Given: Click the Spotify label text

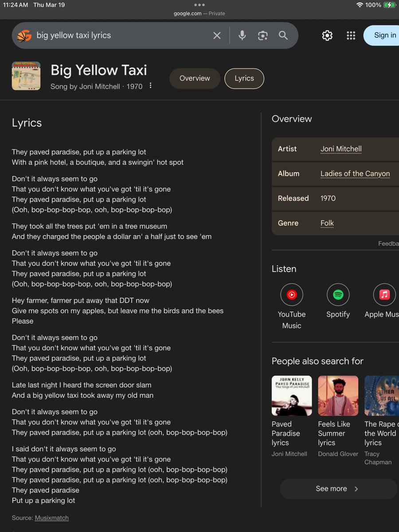Looking at the screenshot, I should tap(338, 314).
